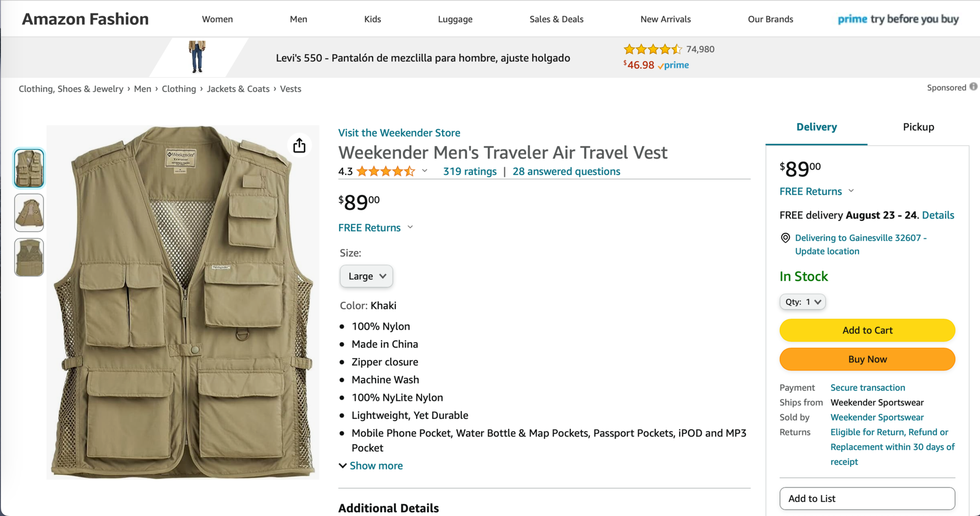The image size is (980, 516).
Task: Click the Levi's 550 jeans ad image
Action: point(197,57)
